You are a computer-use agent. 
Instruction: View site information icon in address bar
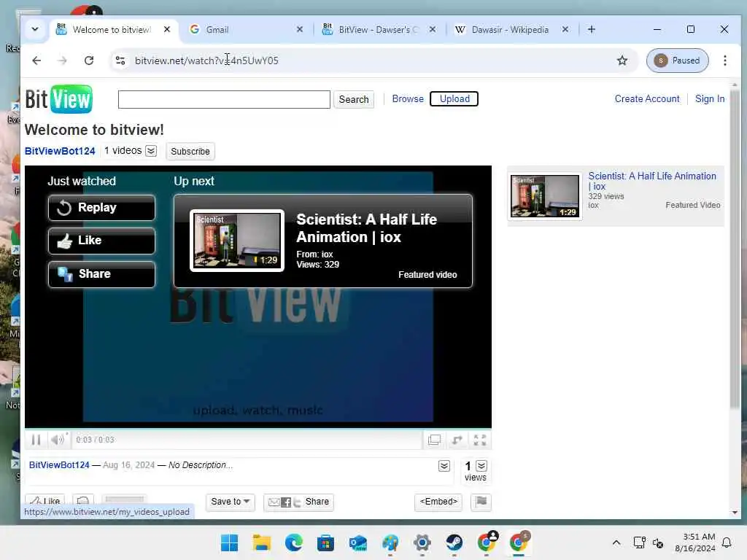pos(120,61)
